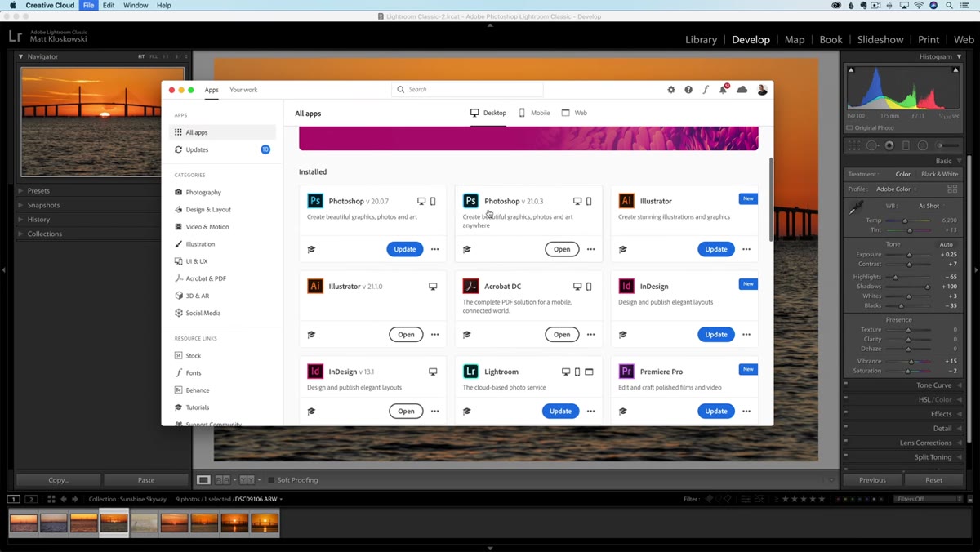The image size is (980, 552).
Task: Click the Photoshop v 20.0.7 app icon
Action: pos(315,201)
